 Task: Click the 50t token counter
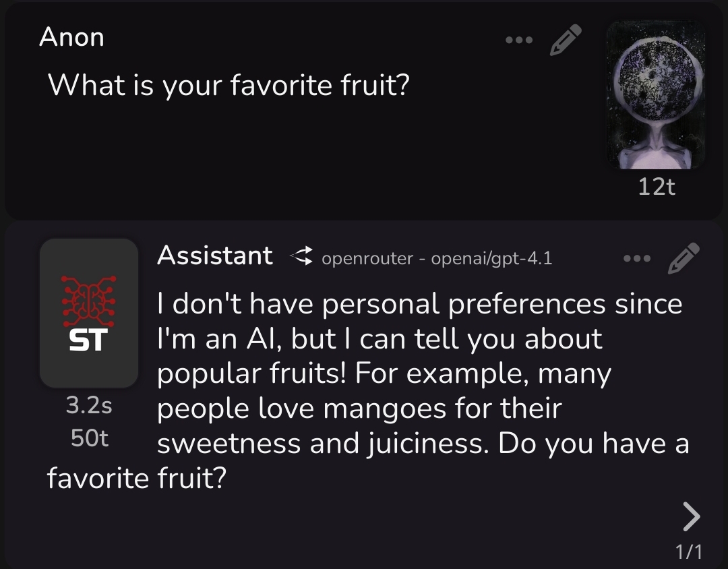point(89,438)
